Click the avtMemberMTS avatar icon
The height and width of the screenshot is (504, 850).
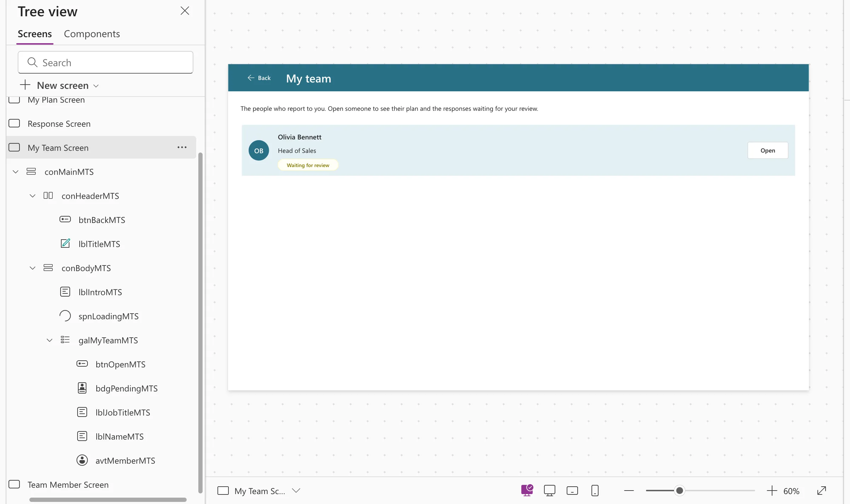click(82, 460)
